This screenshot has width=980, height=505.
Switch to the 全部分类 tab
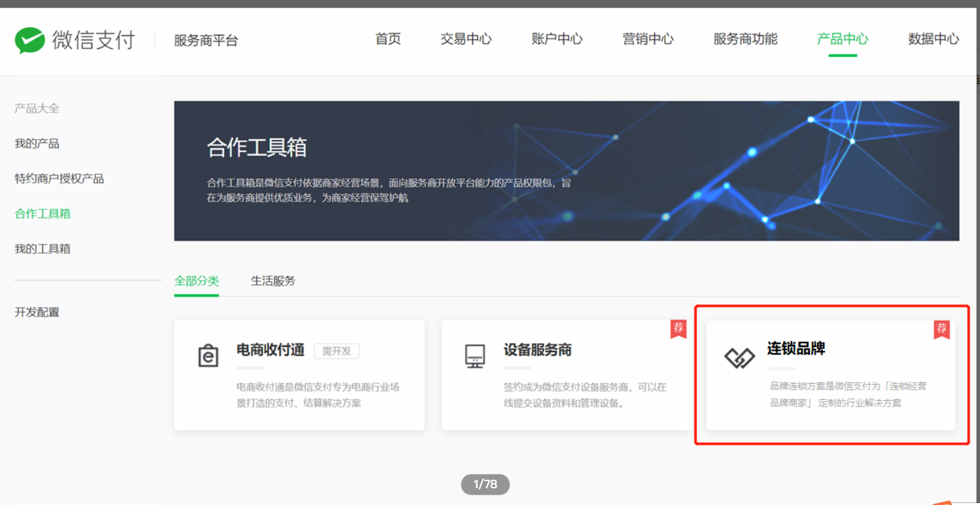(x=197, y=281)
